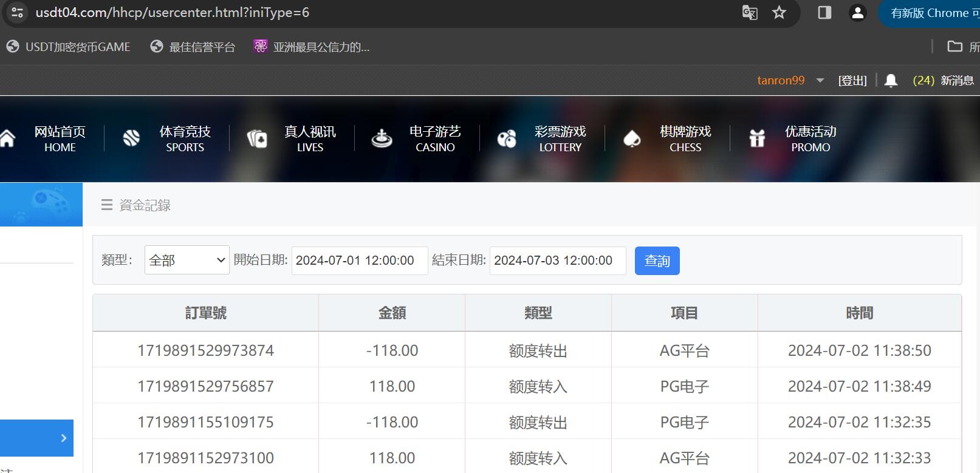Click the 開始日期 start date field
This screenshot has width=980, height=473.
pyautogui.click(x=359, y=260)
